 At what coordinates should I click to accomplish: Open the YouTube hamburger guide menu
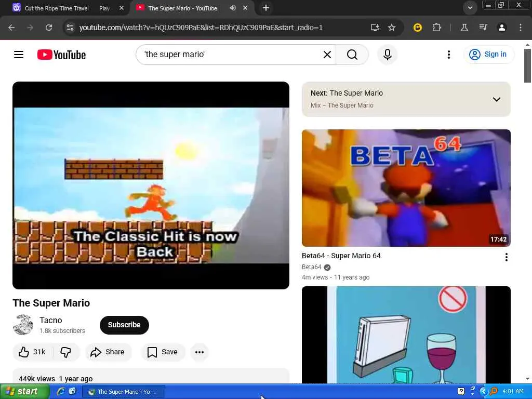pyautogui.click(x=19, y=54)
